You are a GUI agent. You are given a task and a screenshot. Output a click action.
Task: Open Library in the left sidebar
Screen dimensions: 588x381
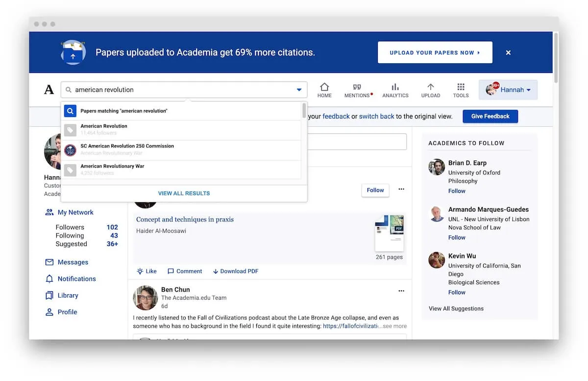[62, 296]
